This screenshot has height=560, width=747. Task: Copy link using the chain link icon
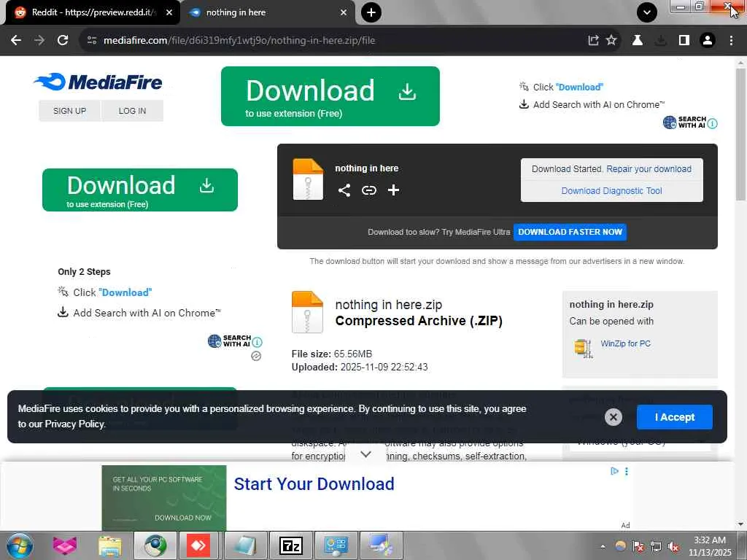(368, 190)
